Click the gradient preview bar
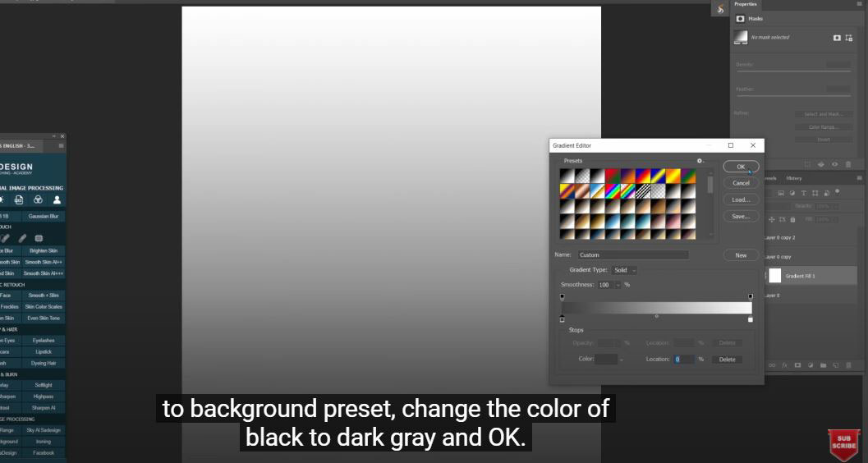This screenshot has width=868, height=463. click(x=656, y=308)
